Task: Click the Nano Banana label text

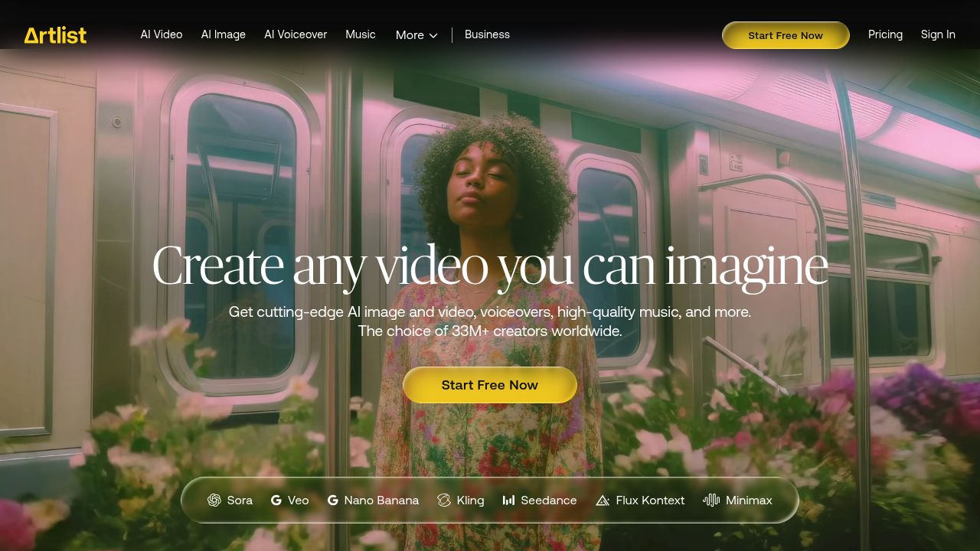Action: click(x=381, y=500)
